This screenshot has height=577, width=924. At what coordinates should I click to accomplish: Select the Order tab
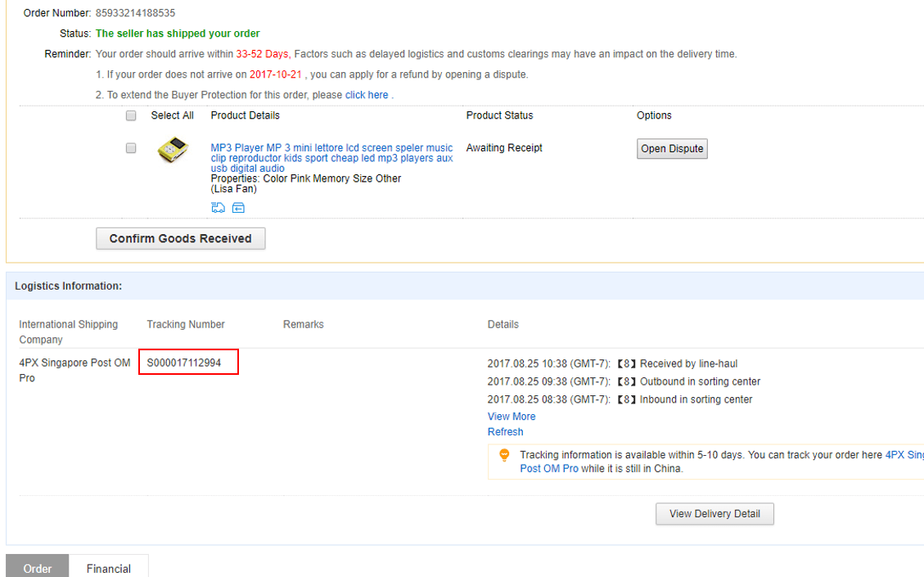click(x=38, y=568)
